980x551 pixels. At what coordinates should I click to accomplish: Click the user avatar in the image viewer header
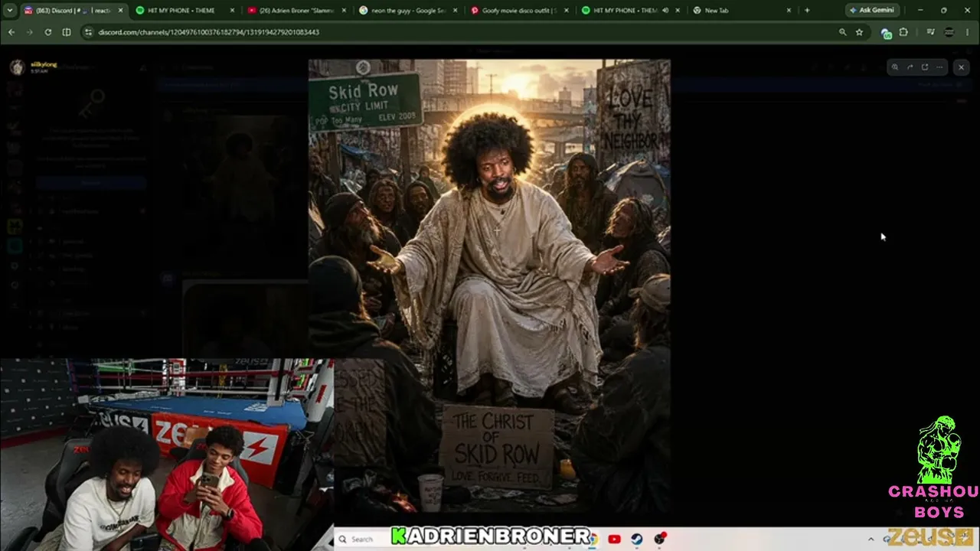pos(17,67)
